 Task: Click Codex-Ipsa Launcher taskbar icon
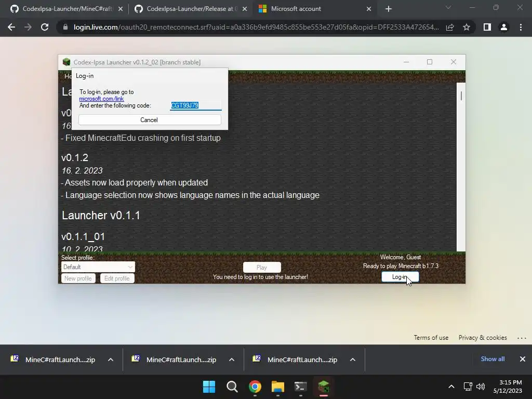[324, 387]
